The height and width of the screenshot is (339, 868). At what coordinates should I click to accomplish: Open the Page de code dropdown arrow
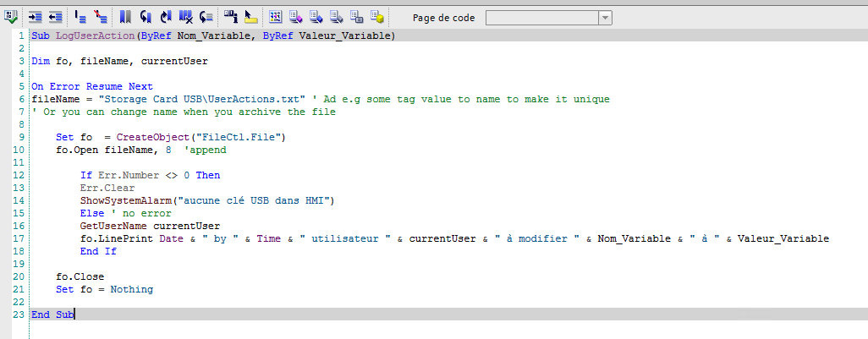(605, 17)
